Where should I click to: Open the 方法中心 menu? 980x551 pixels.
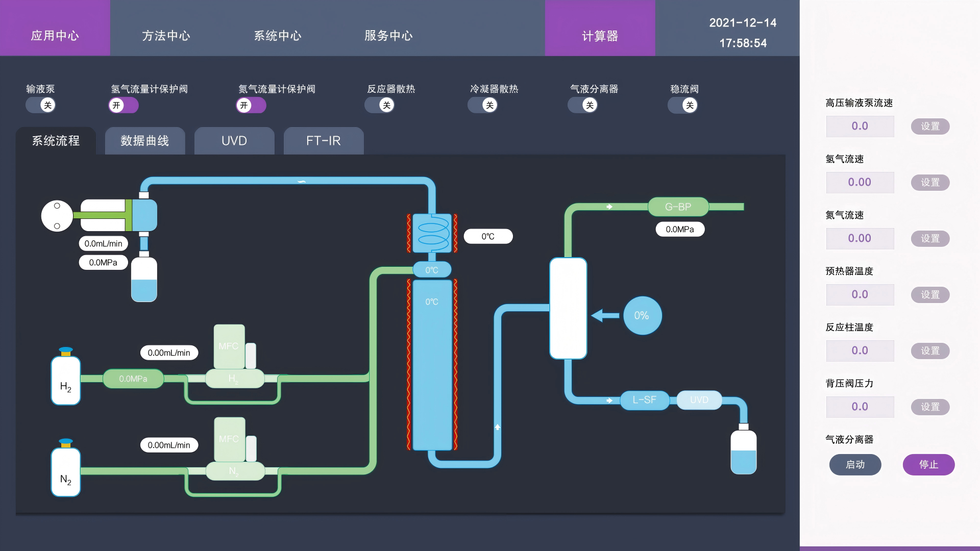pos(166,36)
